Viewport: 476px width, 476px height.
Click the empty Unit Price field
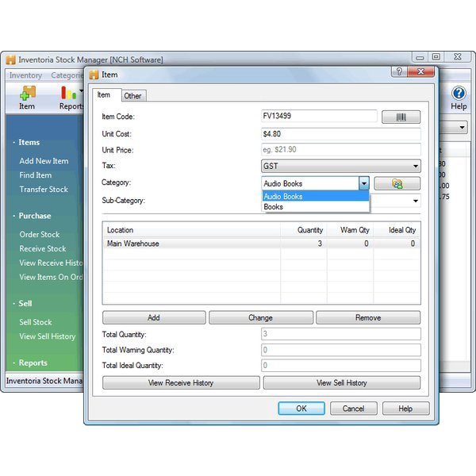[341, 150]
